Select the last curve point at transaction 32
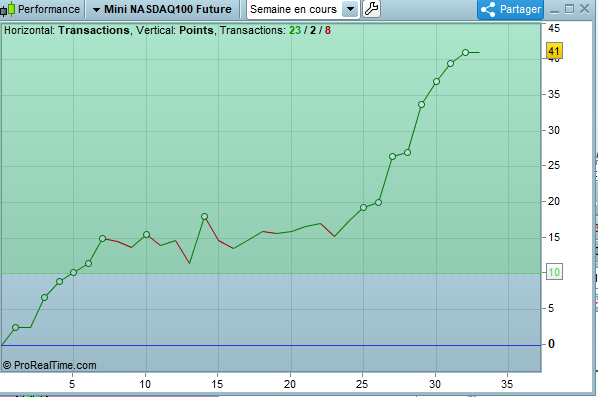The image size is (598, 397). pyautogui.click(x=465, y=53)
